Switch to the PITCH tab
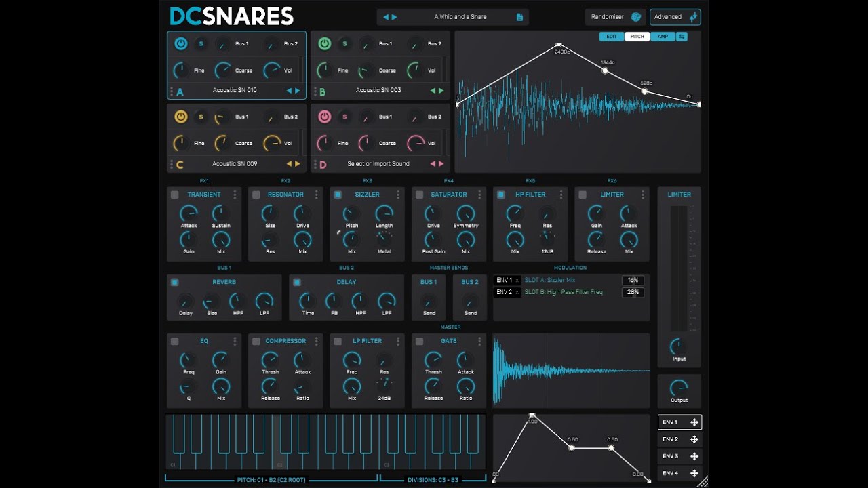Viewport: 868px width, 488px height. [x=637, y=37]
